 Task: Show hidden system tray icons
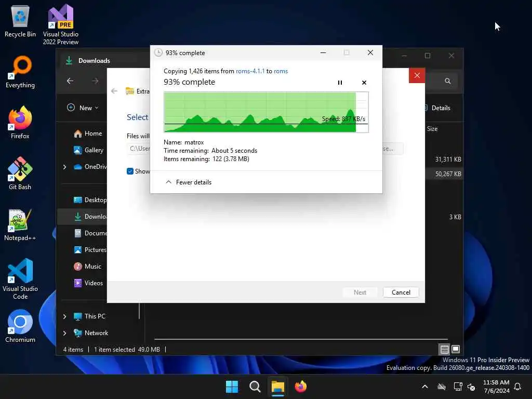pos(425,387)
